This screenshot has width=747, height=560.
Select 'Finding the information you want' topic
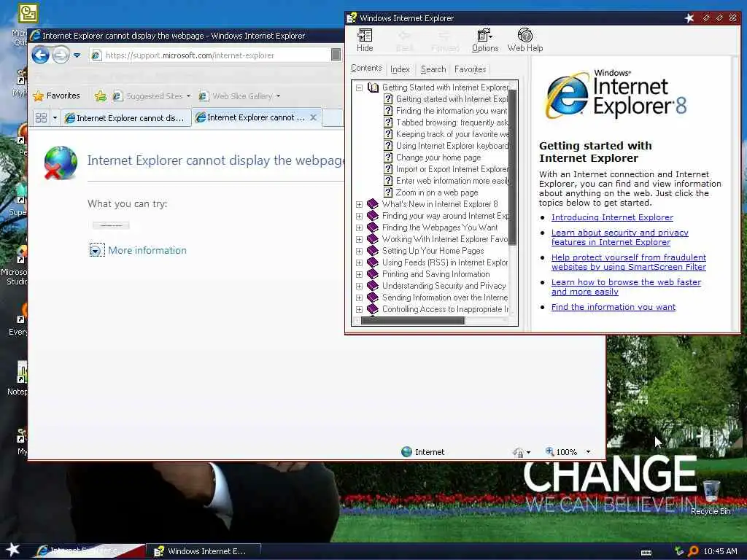point(452,111)
